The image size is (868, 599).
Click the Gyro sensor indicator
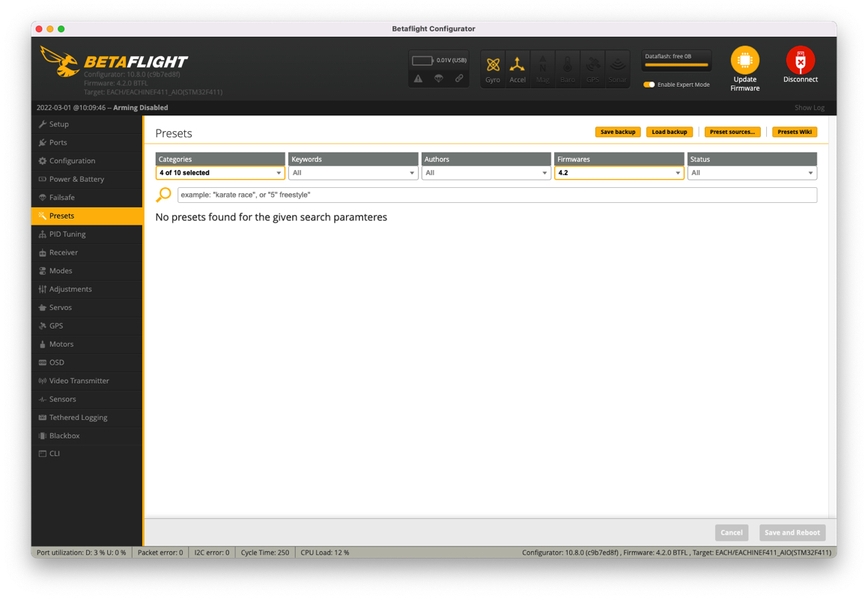pos(493,69)
